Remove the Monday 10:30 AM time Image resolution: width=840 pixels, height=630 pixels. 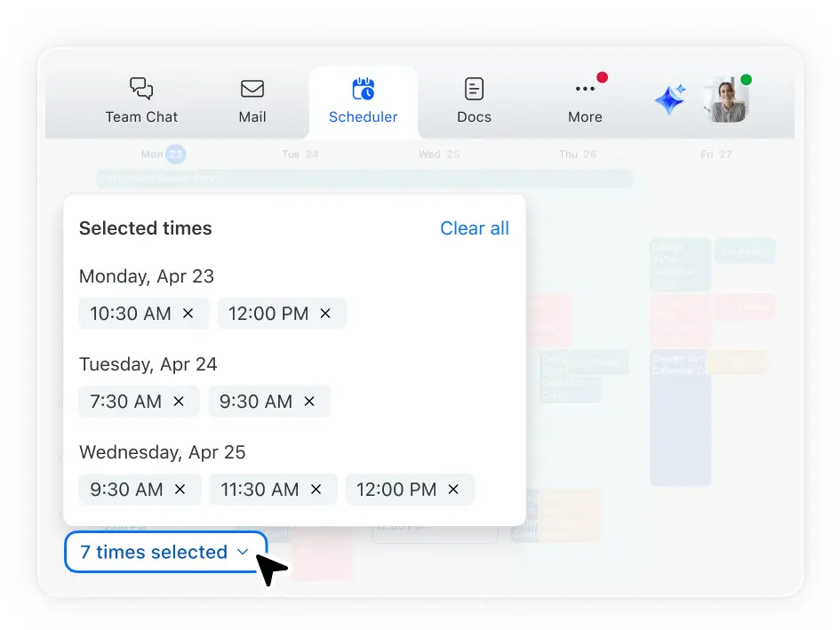[x=188, y=314]
